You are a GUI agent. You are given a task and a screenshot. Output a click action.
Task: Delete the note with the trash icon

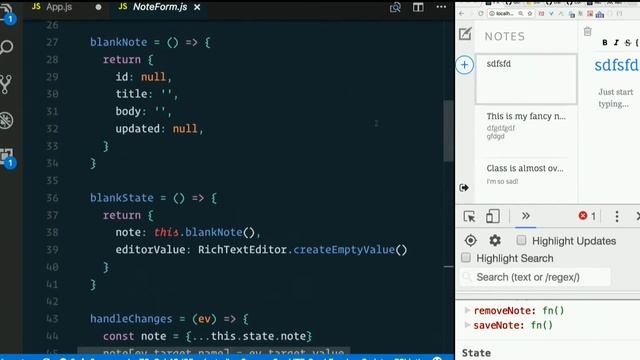point(587,31)
